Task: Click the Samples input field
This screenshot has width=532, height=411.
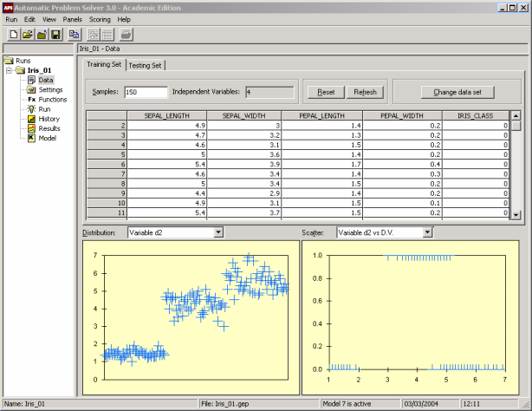Action: coord(145,92)
